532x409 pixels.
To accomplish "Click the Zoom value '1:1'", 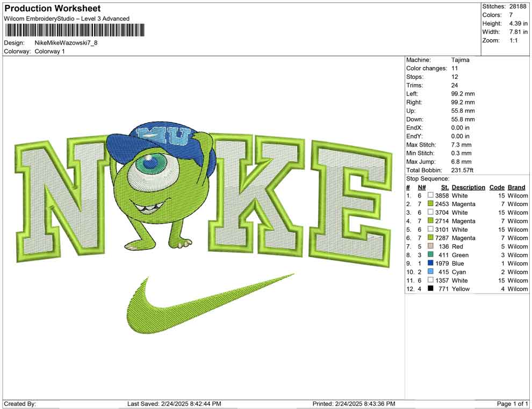I will point(513,40).
